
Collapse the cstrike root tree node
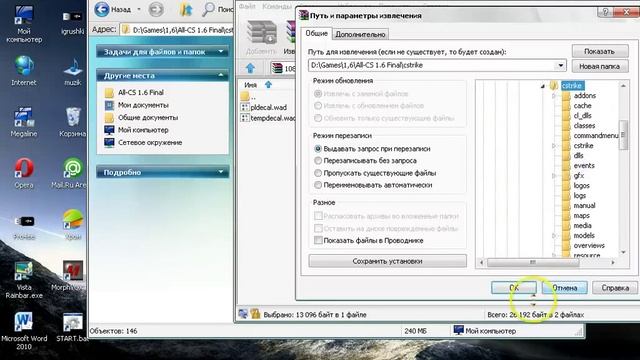click(543, 86)
